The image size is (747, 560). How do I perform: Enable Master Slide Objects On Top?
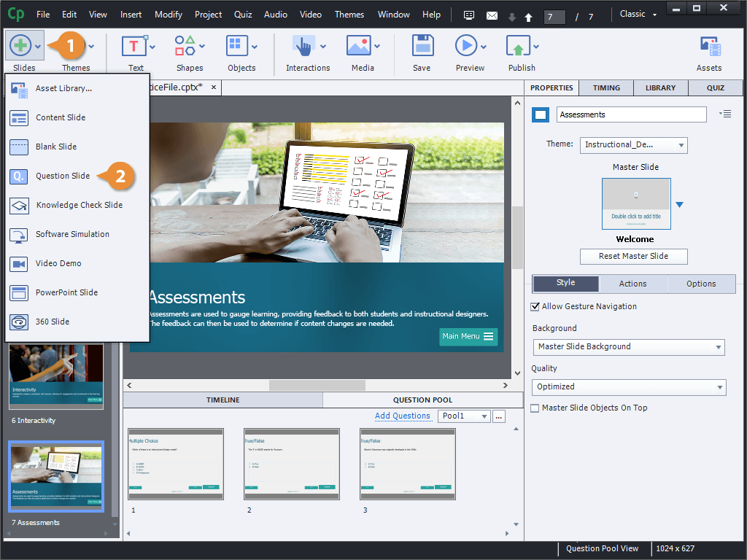tap(535, 408)
